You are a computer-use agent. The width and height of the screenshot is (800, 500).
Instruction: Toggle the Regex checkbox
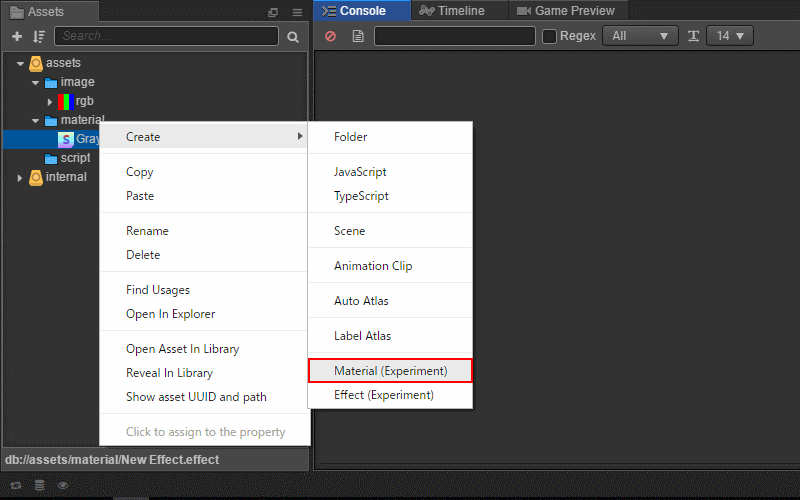pyautogui.click(x=549, y=36)
